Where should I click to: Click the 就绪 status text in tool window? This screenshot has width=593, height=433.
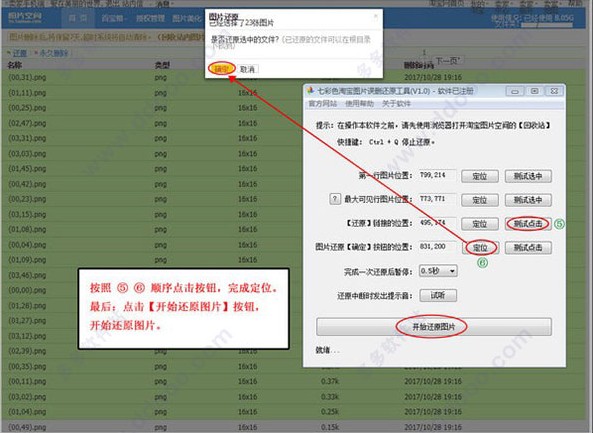(327, 351)
